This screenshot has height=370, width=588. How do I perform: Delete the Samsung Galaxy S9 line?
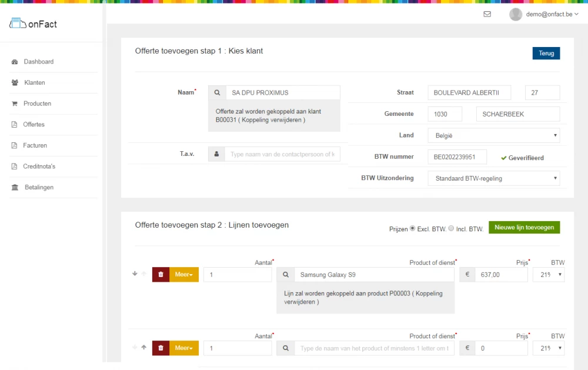click(161, 275)
